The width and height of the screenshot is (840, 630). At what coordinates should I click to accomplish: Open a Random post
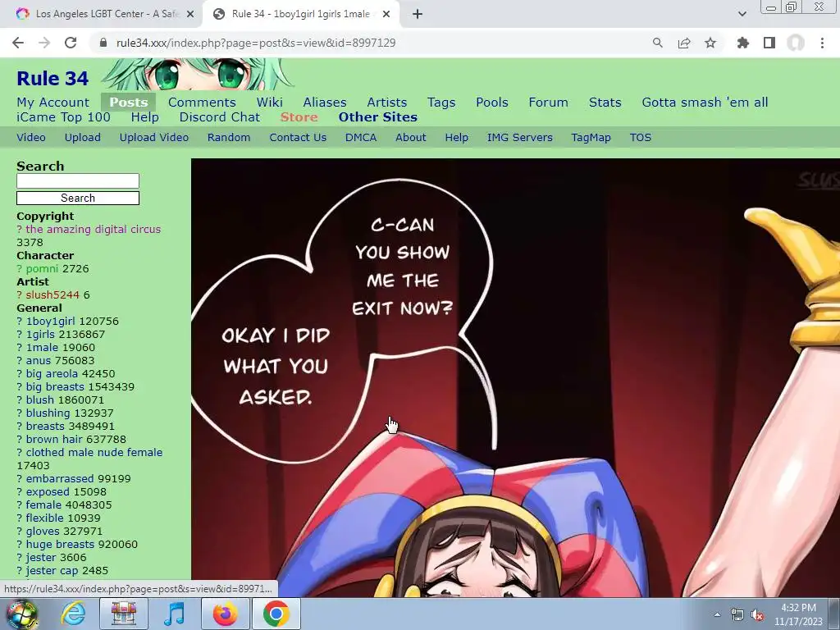click(229, 138)
